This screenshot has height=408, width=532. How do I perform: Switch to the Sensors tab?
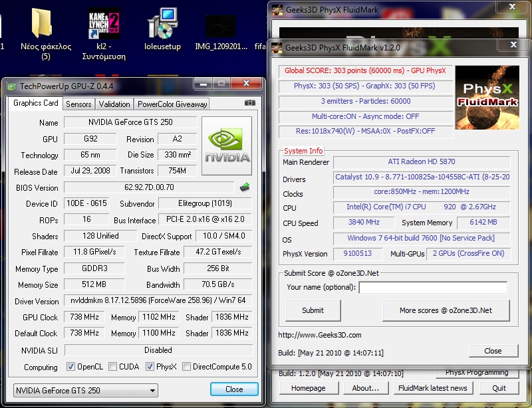tap(78, 104)
